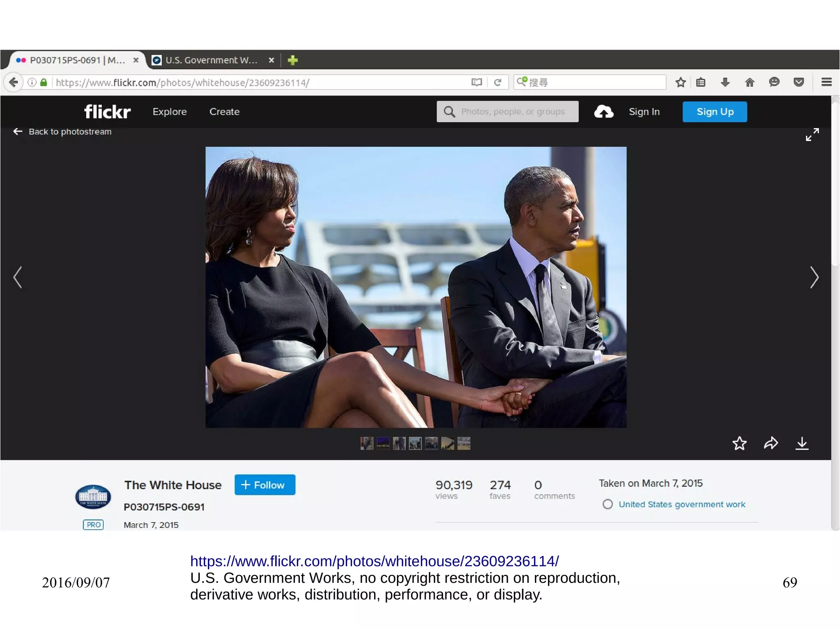Reload the page with refresh icon
Viewport: 840px width, 630px height.
[498, 82]
